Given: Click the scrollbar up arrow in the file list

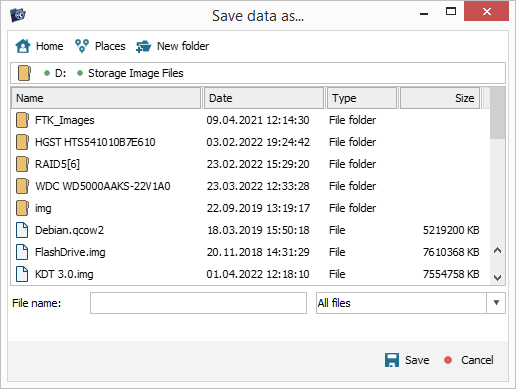Looking at the screenshot, I should (x=497, y=250).
